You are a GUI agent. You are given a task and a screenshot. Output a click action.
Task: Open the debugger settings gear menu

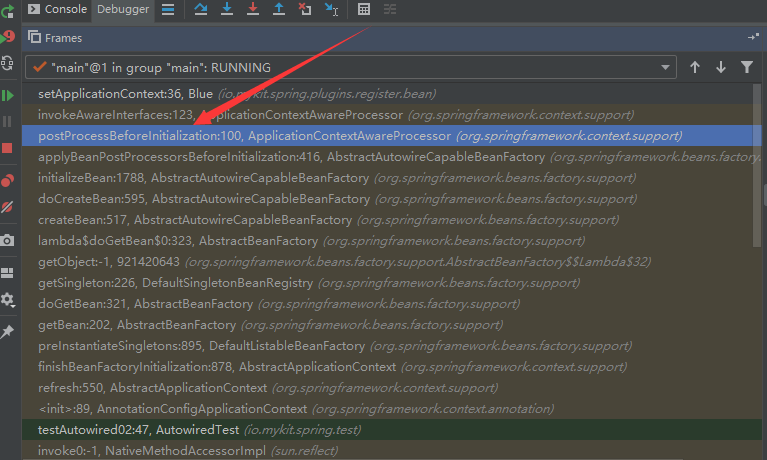coord(8,300)
